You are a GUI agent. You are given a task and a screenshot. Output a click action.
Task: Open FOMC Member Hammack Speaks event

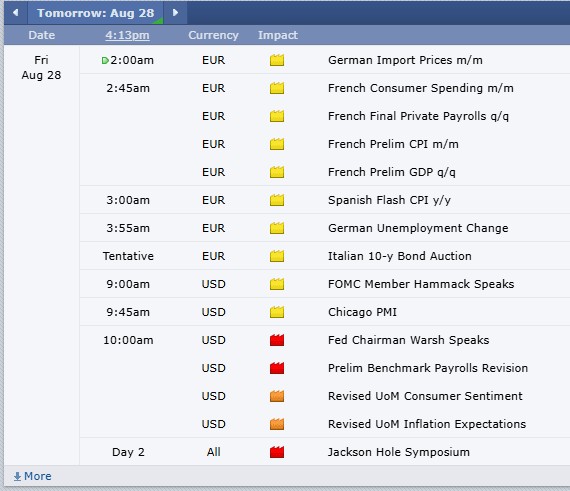421,284
